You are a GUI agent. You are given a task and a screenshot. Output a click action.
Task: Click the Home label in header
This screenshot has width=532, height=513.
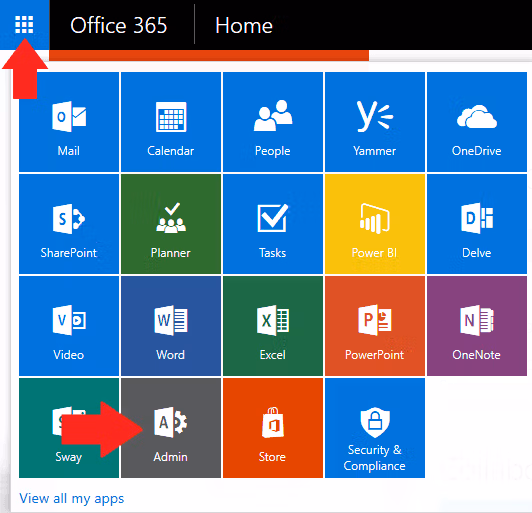[244, 25]
